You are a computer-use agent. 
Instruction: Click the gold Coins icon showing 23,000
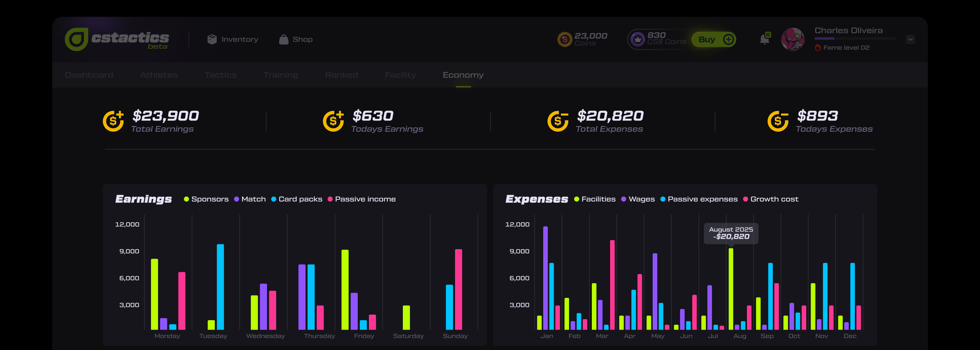[565, 39]
